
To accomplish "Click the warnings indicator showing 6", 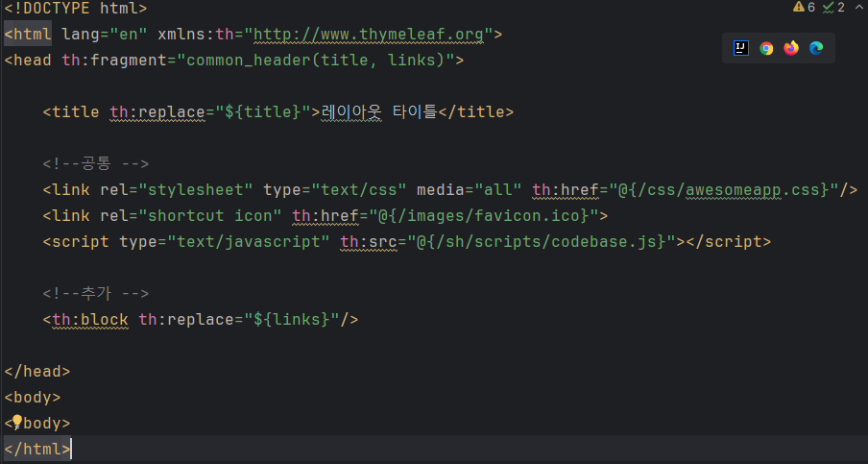I will [804, 7].
